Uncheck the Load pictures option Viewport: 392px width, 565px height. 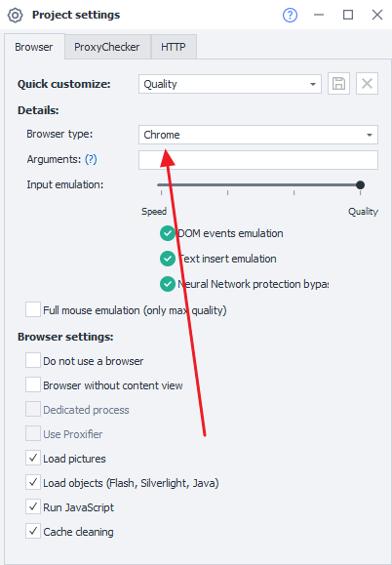pyautogui.click(x=33, y=458)
